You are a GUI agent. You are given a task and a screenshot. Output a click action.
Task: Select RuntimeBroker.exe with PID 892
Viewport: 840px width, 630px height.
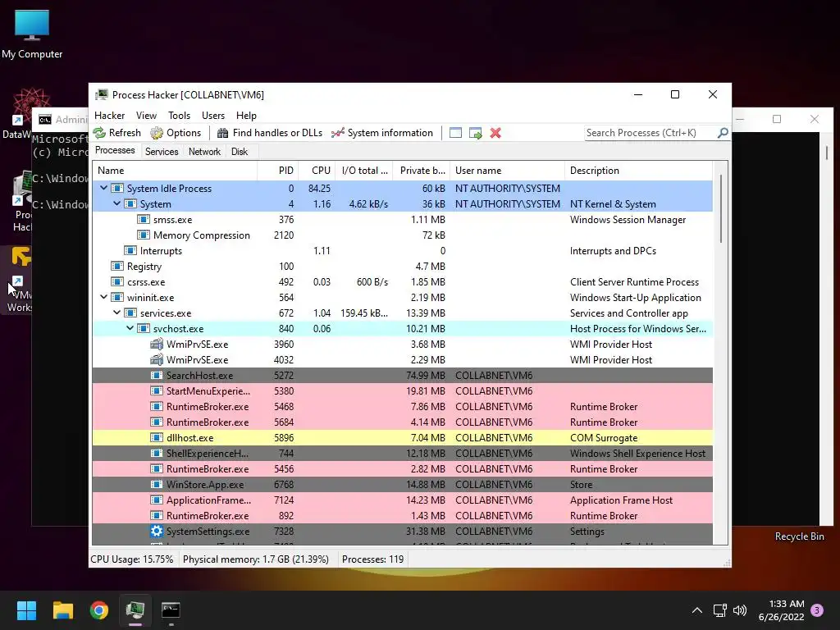click(402, 515)
